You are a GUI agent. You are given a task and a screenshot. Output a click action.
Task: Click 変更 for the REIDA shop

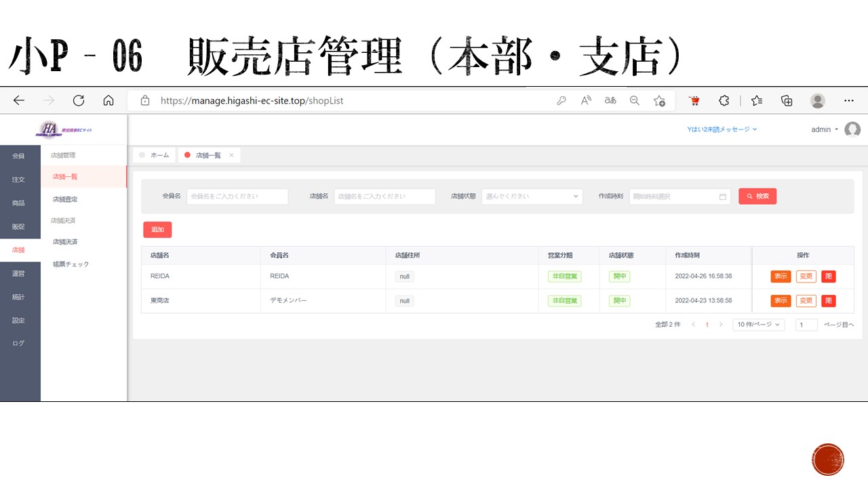[806, 277]
